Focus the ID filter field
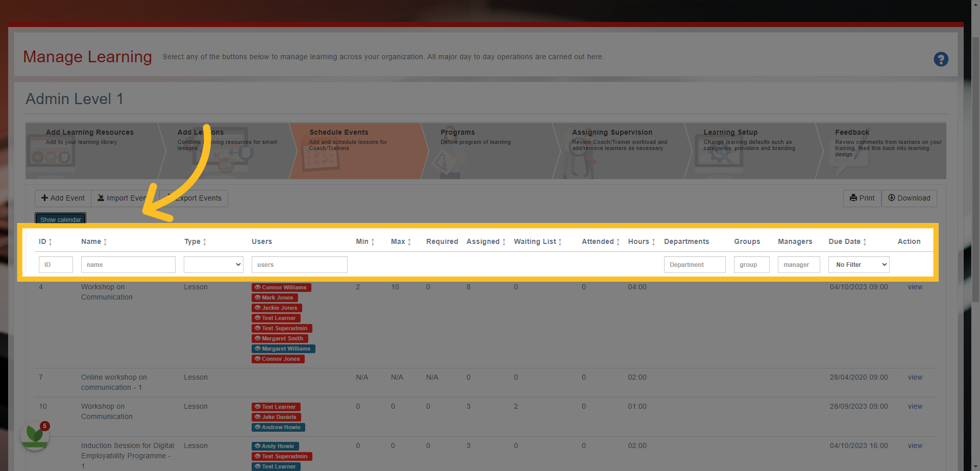 (x=56, y=264)
